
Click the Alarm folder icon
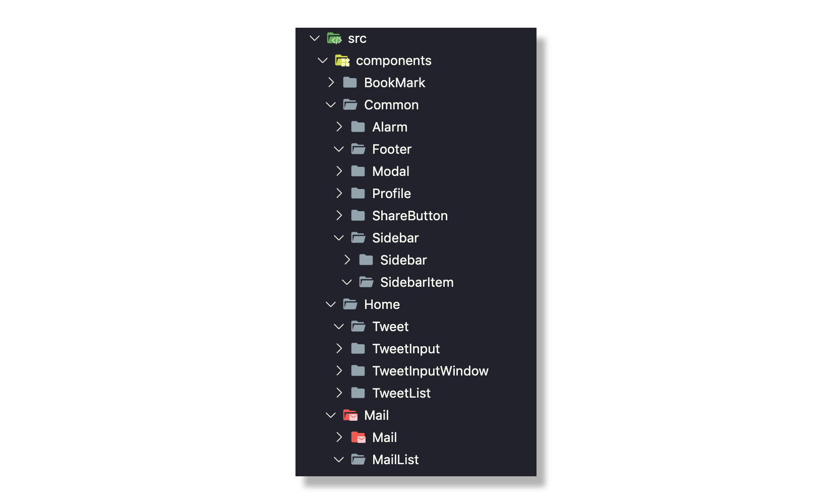pos(358,127)
